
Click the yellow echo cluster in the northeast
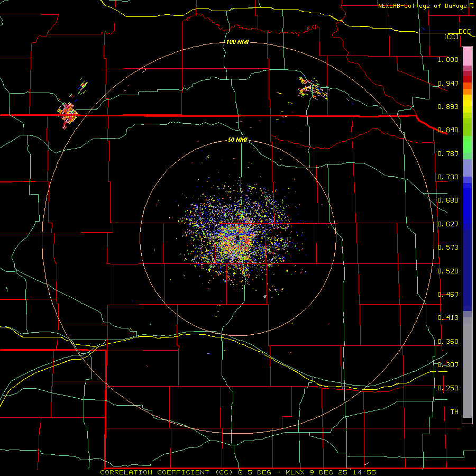313,88
